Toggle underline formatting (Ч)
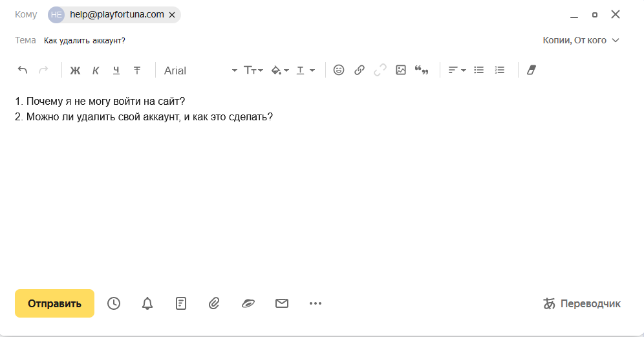The image size is (644, 337). [116, 71]
